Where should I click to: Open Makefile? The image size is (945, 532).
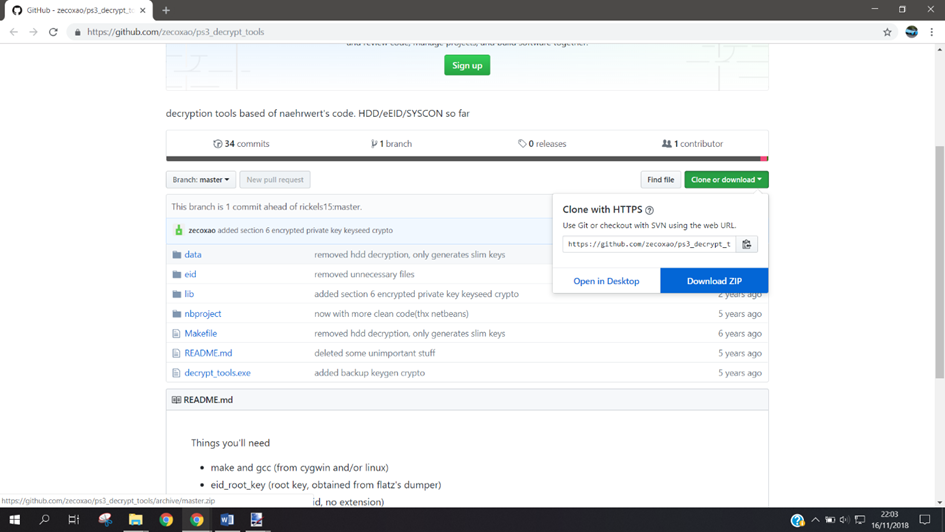(x=201, y=333)
